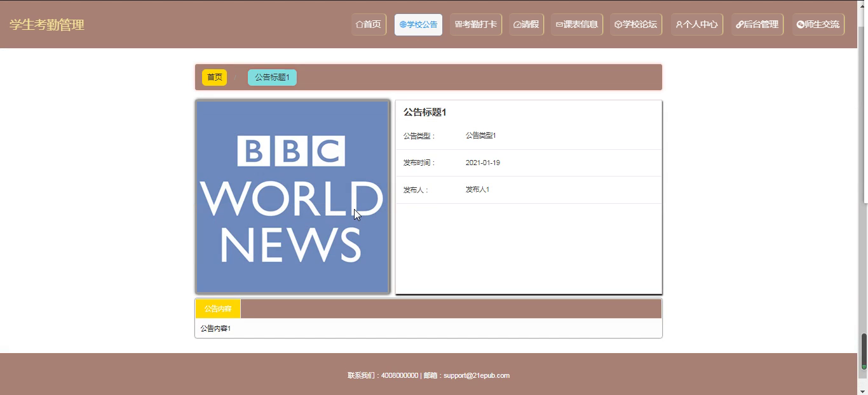The height and width of the screenshot is (395, 868).
Task: Click the 发布人： label
Action: (x=416, y=190)
